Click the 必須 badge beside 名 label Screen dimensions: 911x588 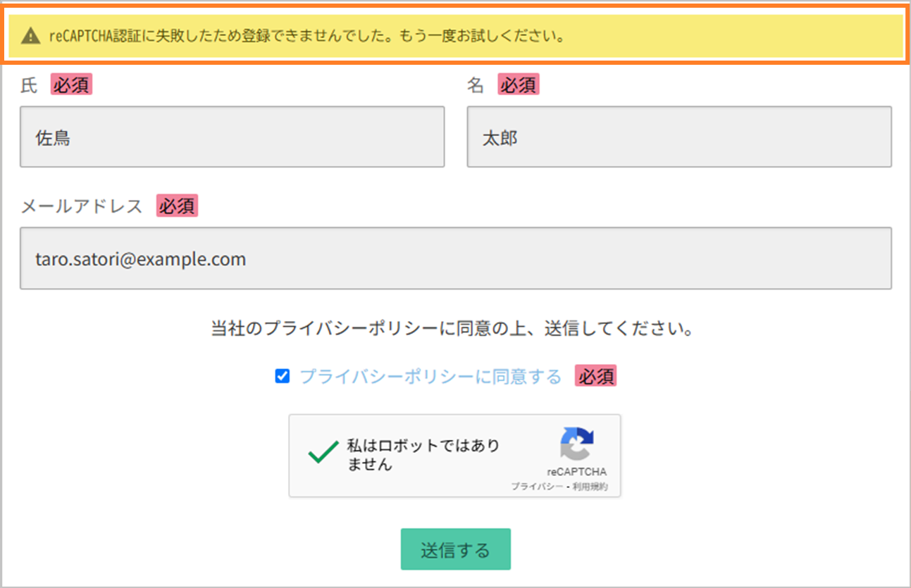518,85
